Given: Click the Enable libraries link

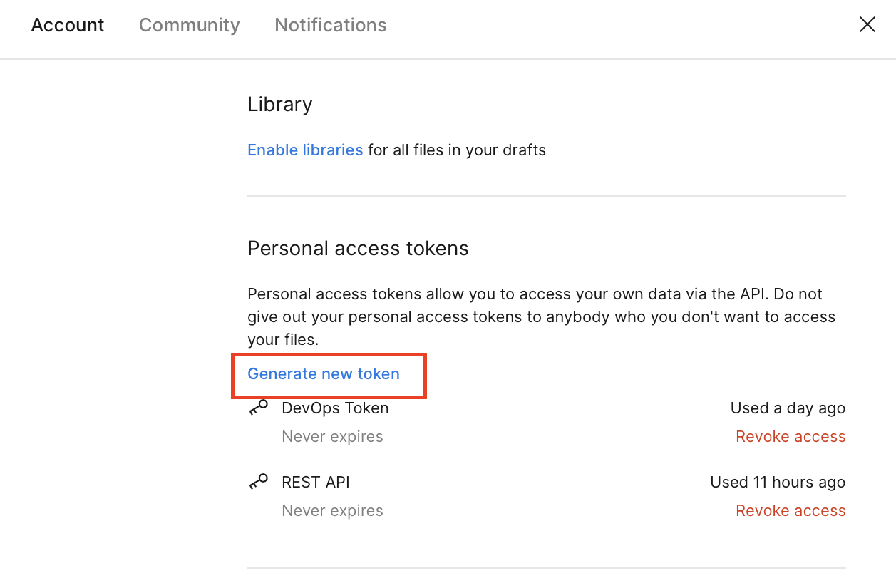Looking at the screenshot, I should (x=305, y=150).
